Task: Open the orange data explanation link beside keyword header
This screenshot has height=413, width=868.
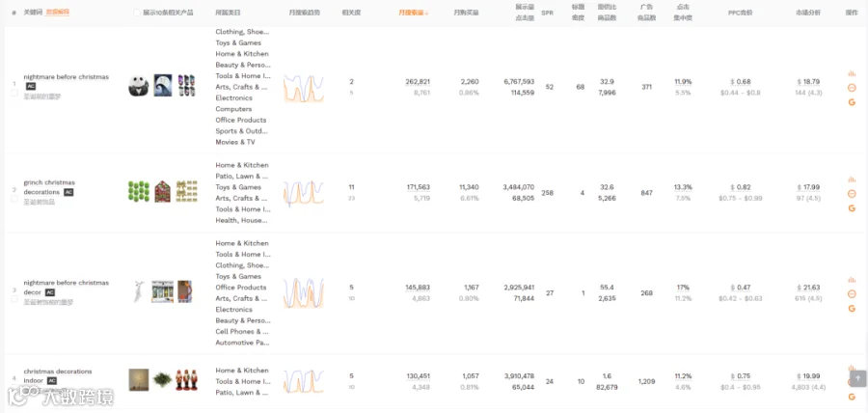Action: coord(58,12)
